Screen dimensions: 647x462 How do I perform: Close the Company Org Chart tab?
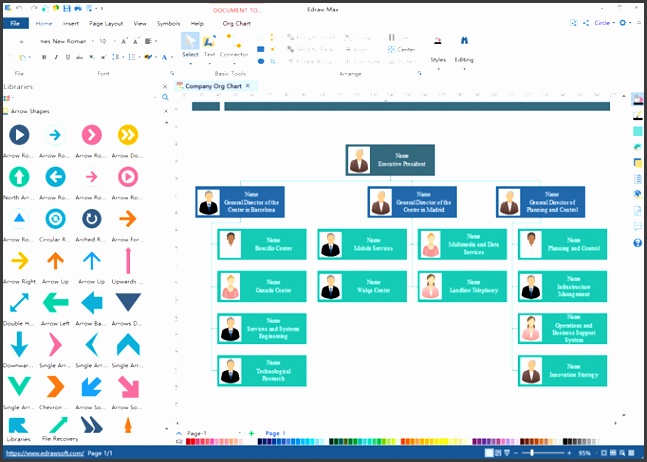pyautogui.click(x=248, y=86)
